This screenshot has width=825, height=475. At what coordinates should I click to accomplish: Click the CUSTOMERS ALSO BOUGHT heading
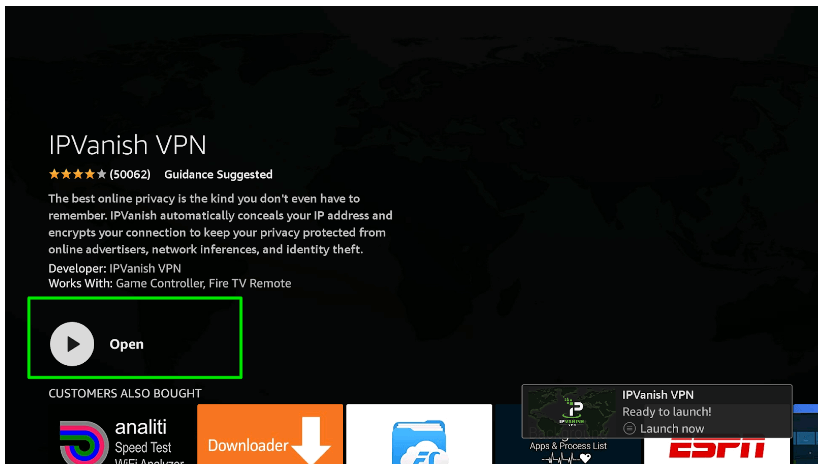[x=125, y=393]
